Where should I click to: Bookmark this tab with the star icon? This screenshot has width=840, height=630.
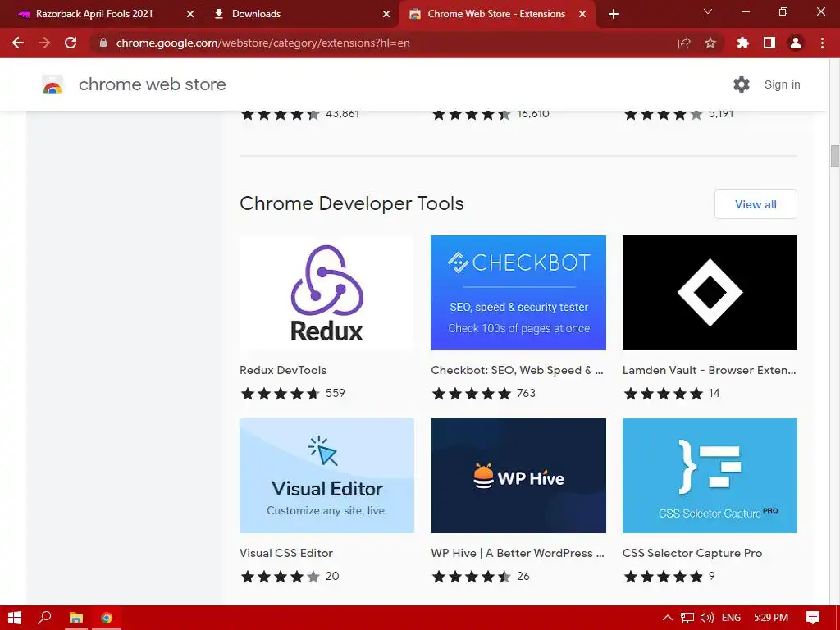710,43
